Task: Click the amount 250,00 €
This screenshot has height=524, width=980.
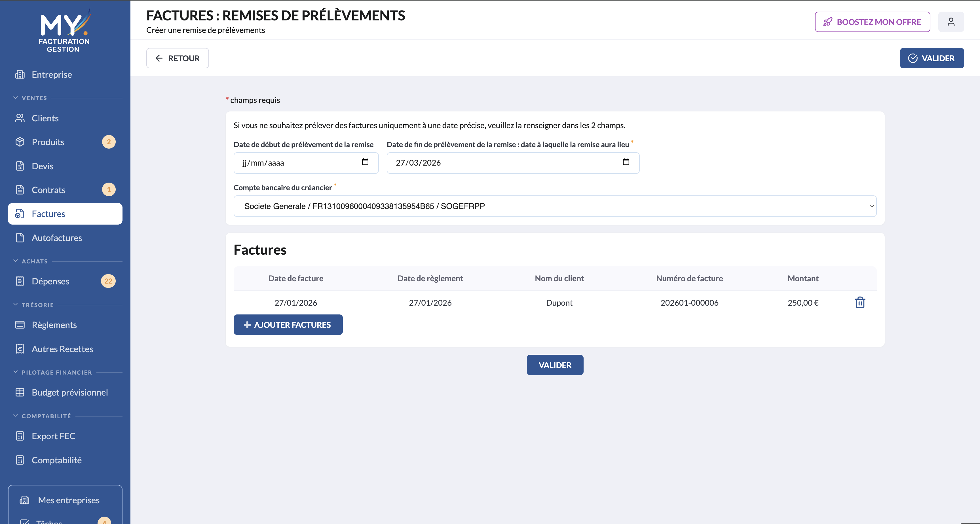Action: tap(803, 303)
